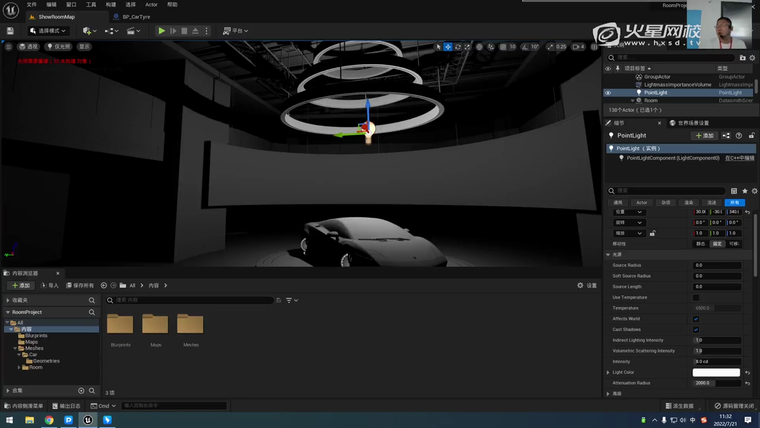
Task: Click the green 添加 button in Details panel
Action: click(705, 135)
